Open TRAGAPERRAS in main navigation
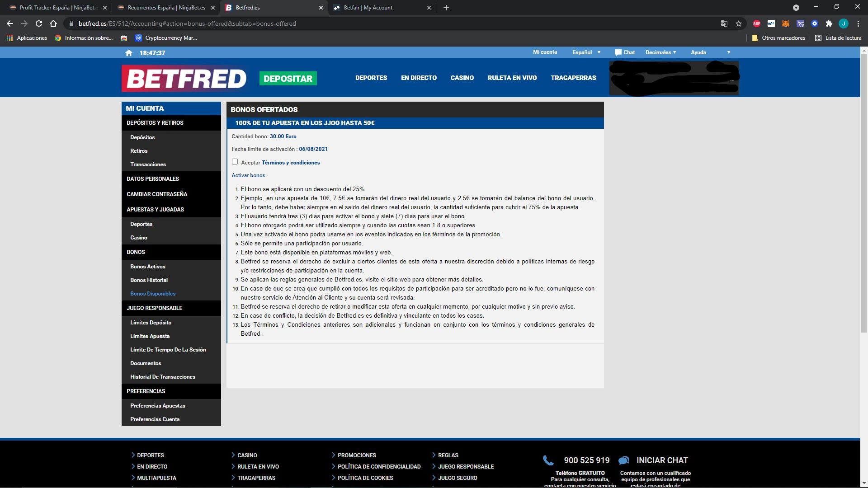Screen dimensions: 868x488 click(x=573, y=78)
